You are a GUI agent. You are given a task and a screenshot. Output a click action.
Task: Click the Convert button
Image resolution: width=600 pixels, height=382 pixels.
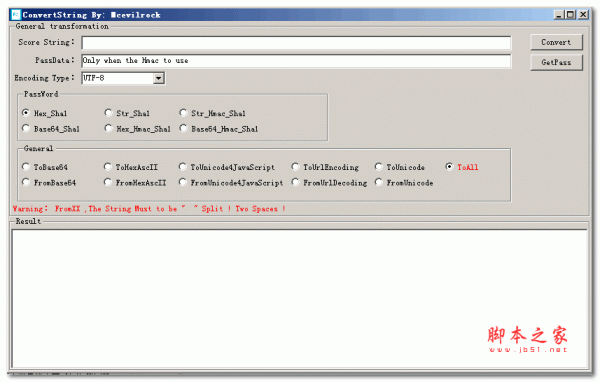click(x=556, y=42)
